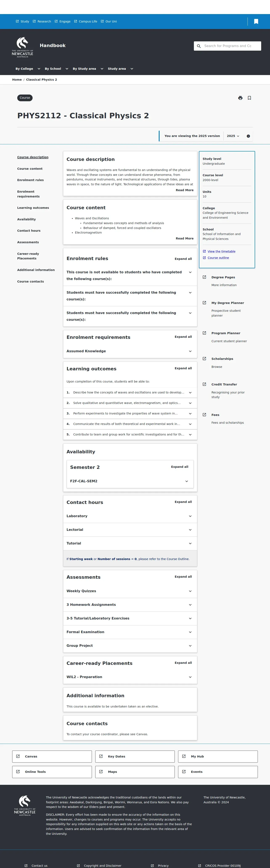Open the By Study area menu
This screenshot has height=868, width=270.
88,69
